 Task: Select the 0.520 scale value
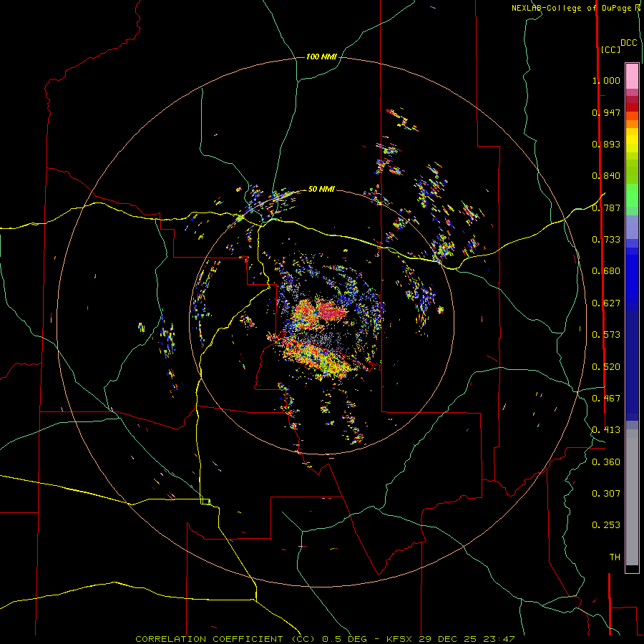tap(606, 367)
